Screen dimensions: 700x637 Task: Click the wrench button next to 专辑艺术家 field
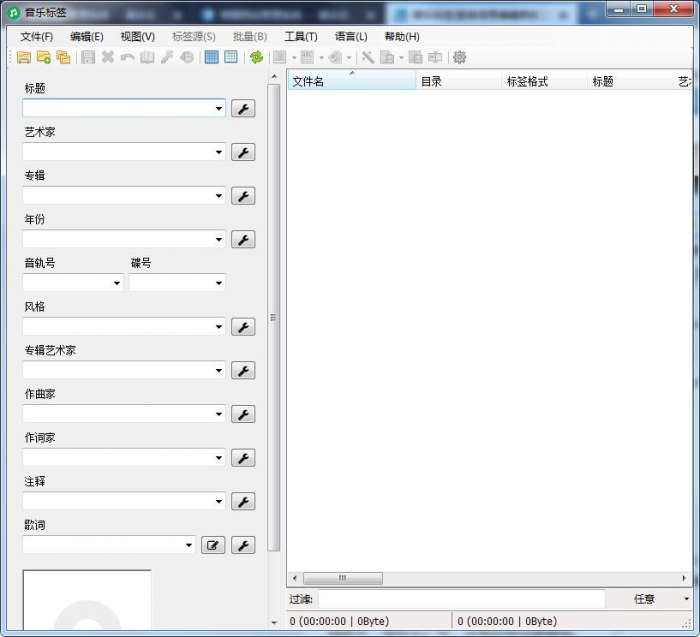[x=243, y=371]
